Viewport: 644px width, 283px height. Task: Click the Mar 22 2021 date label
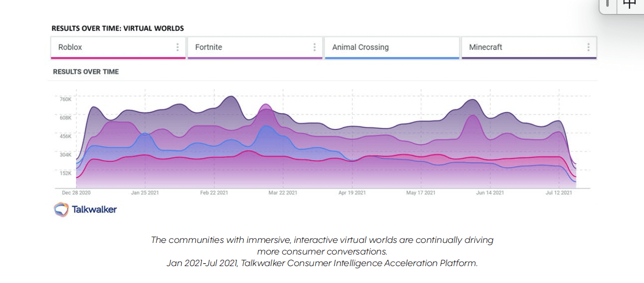(283, 193)
